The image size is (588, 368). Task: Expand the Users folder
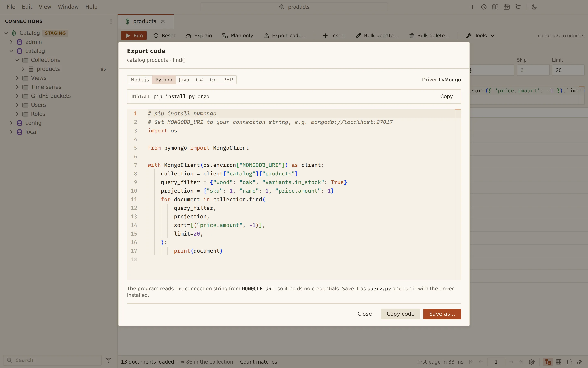click(x=17, y=105)
